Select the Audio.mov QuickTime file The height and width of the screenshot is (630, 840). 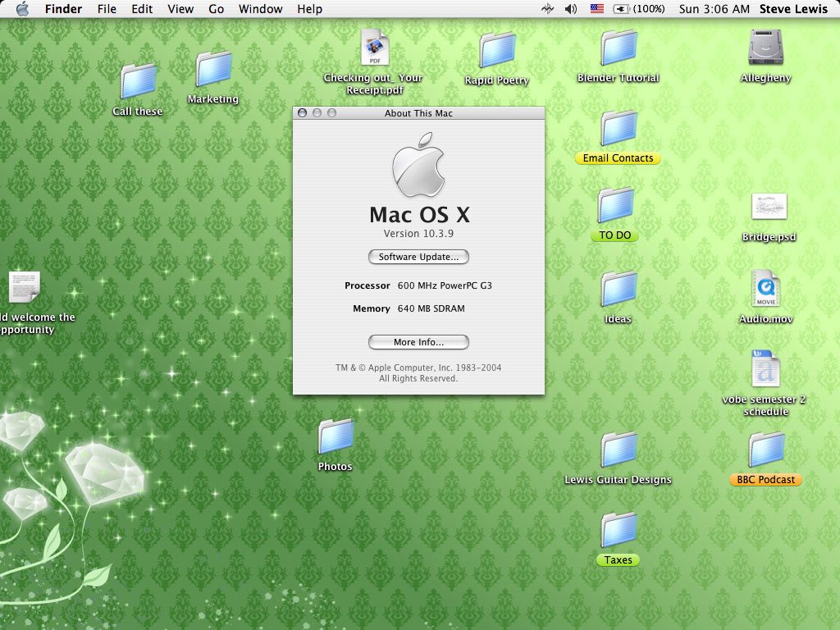[x=765, y=288]
